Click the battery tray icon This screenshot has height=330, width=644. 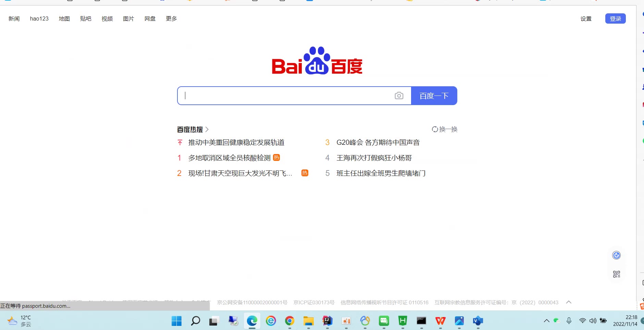(603, 321)
